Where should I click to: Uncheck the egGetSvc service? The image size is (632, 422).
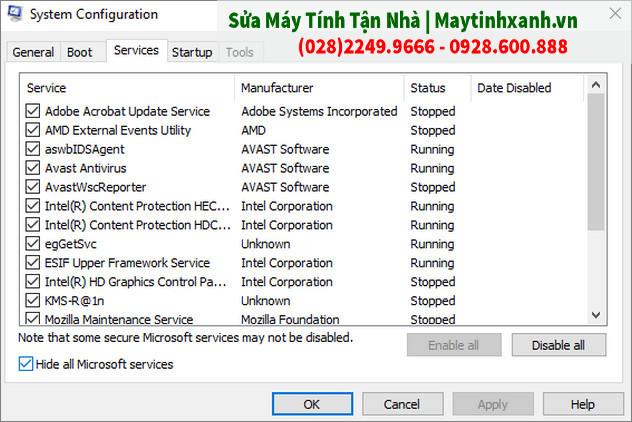33,243
